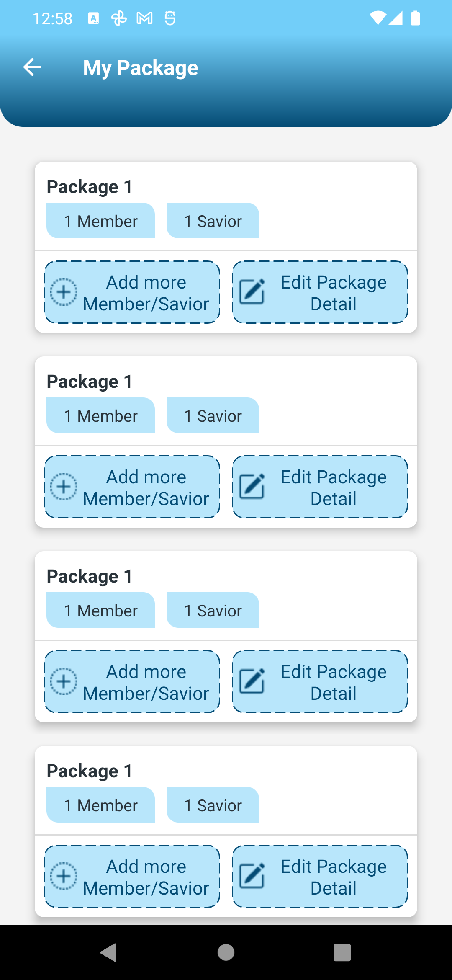Image resolution: width=452 pixels, height=980 pixels.
Task: Click the edit pencil icon in the fourth package
Action: (252, 876)
